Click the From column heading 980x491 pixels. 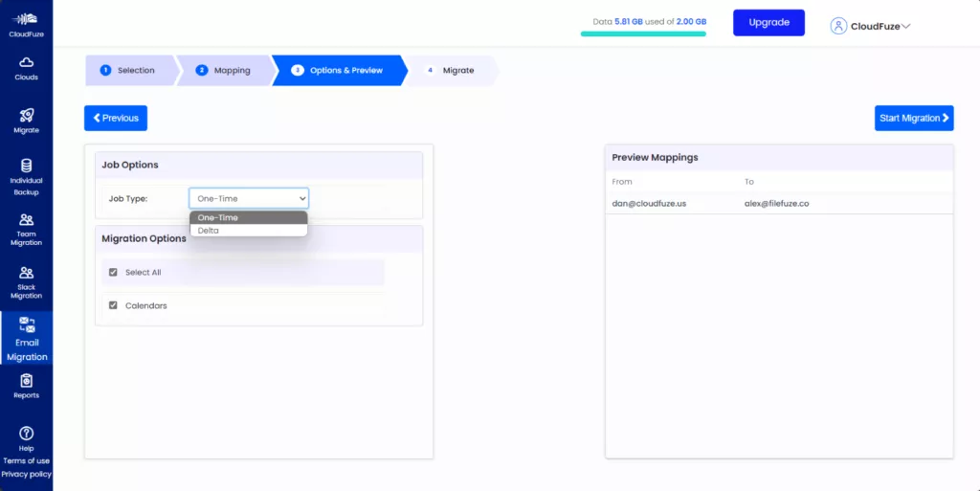pos(622,182)
